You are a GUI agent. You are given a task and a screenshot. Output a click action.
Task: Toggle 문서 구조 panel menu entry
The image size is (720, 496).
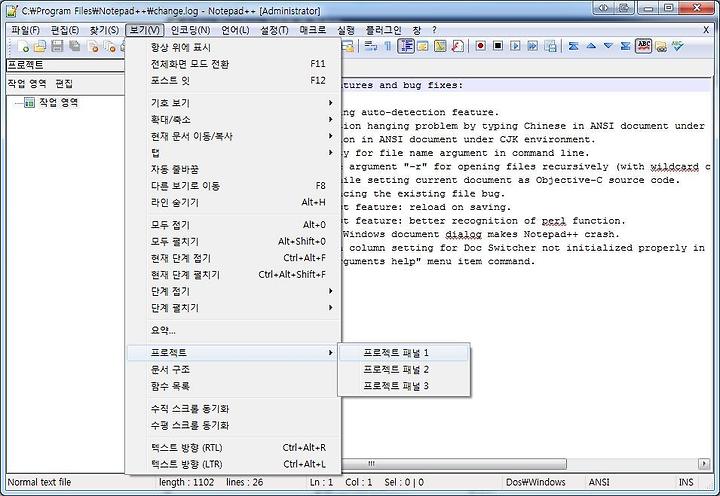[233, 369]
